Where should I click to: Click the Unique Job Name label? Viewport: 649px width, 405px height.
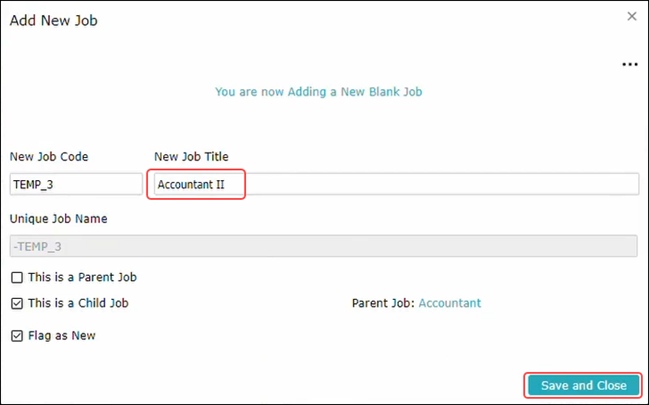pos(58,219)
